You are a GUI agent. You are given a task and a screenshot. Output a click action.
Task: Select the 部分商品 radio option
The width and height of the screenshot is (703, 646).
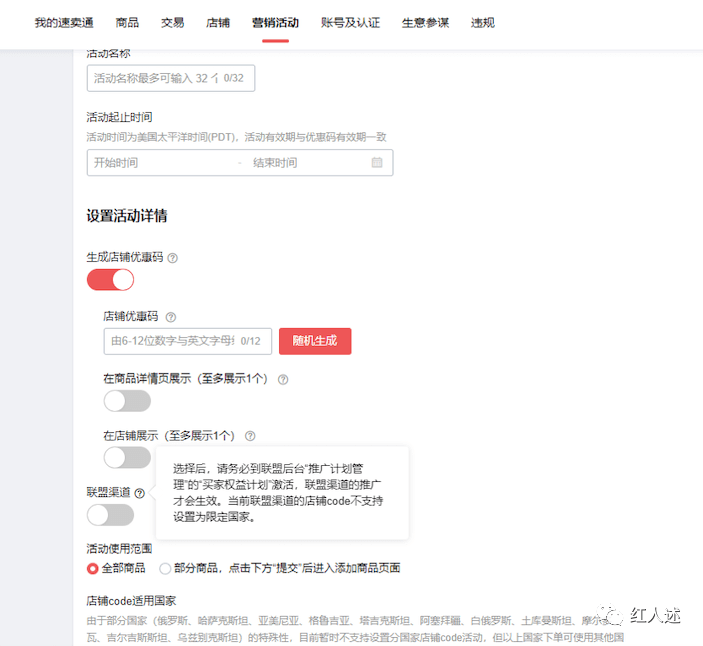click(165, 568)
